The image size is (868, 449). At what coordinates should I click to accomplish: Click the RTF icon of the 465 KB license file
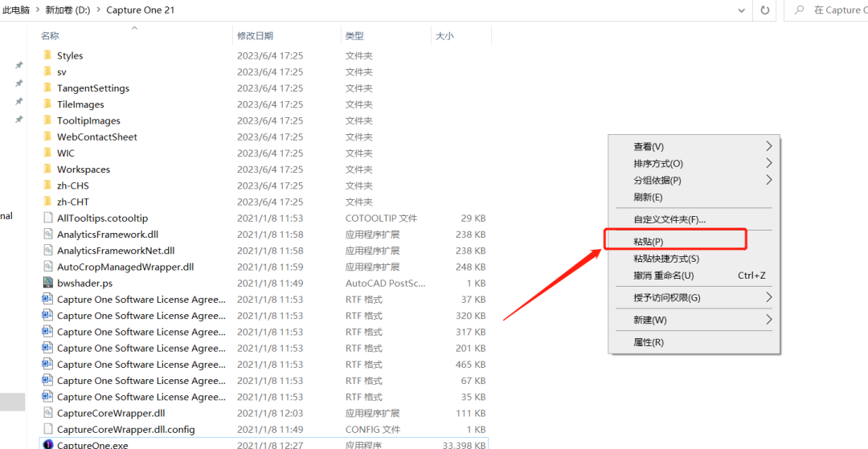tap(47, 365)
